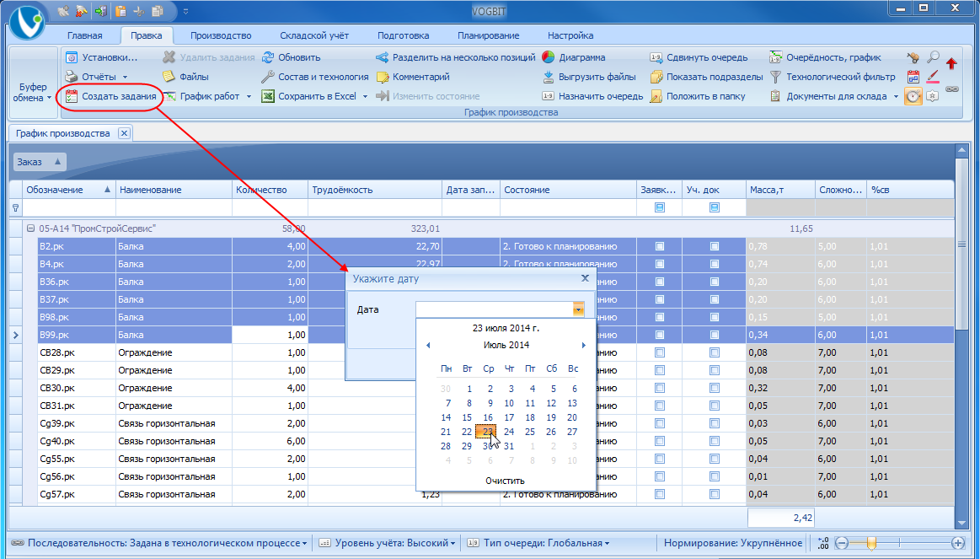Click Выгрузить файлы
Screen dimensions: 980x559
[x=589, y=77]
